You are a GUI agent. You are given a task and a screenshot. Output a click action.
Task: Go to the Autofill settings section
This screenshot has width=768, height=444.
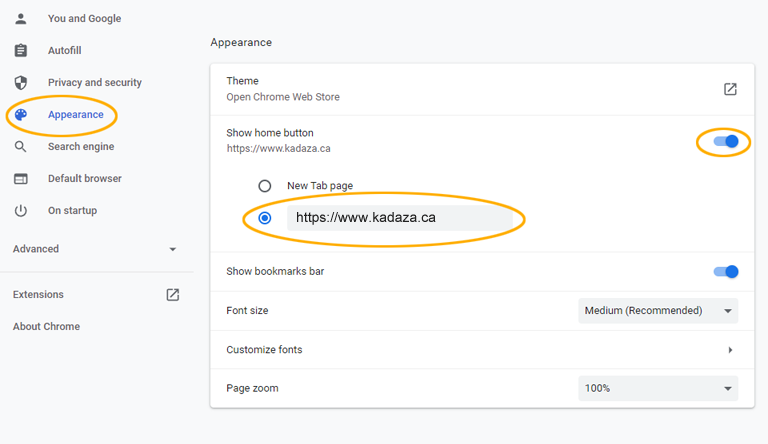point(65,50)
